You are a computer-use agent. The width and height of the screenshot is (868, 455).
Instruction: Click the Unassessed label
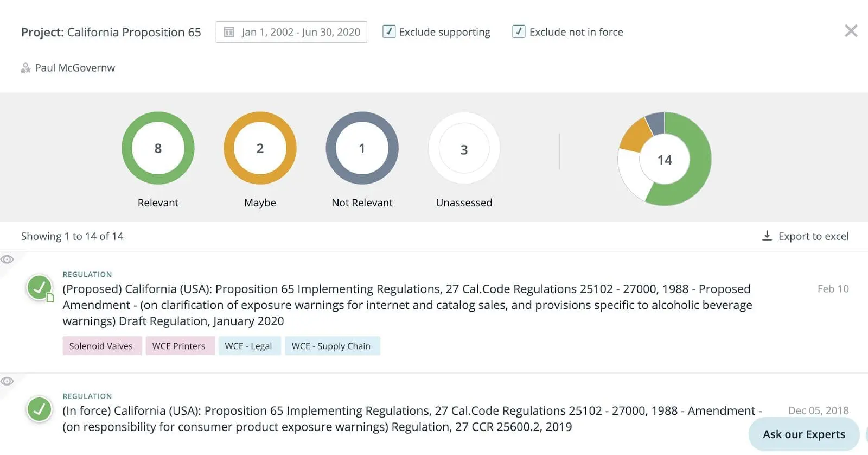click(464, 203)
